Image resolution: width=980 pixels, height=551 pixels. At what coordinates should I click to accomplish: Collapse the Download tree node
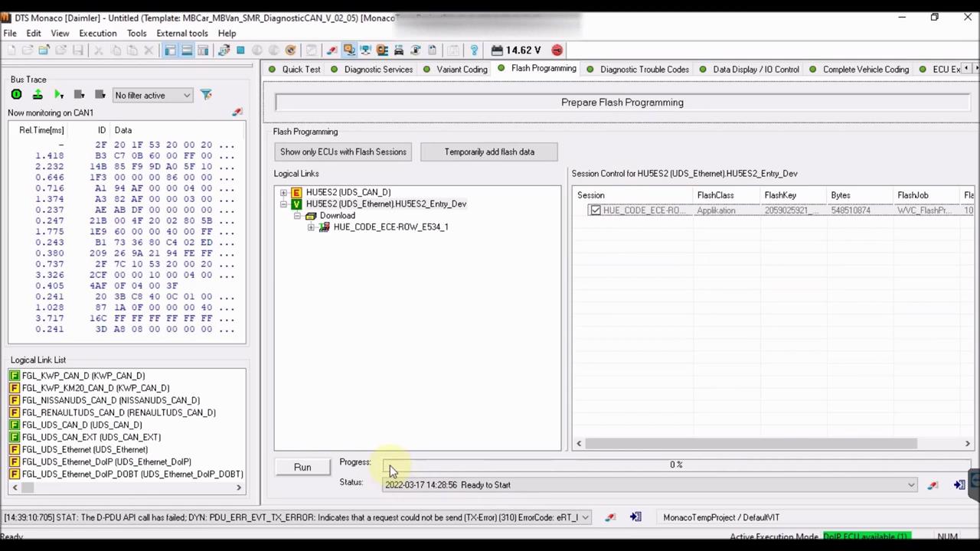coord(297,216)
